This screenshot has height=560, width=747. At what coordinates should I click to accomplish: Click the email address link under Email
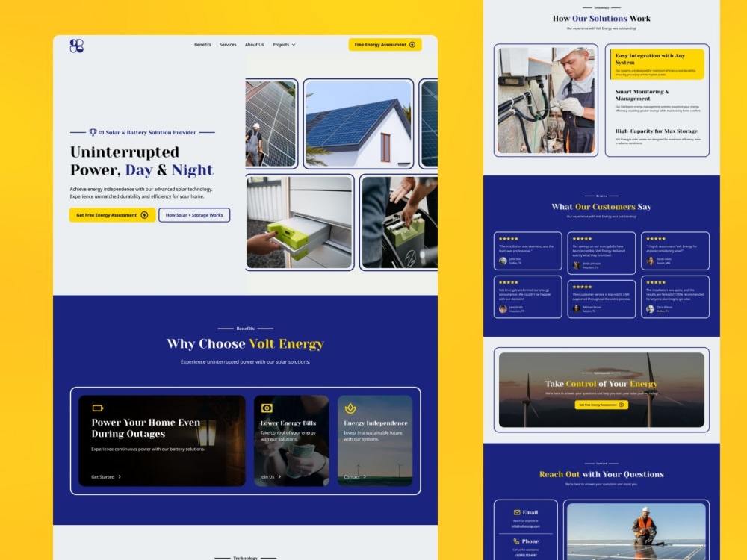pyautogui.click(x=526, y=526)
